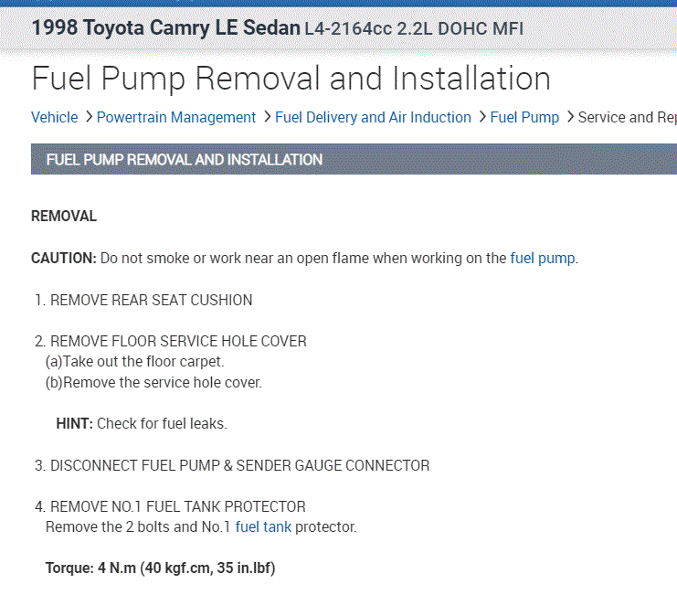Image resolution: width=677 pixels, height=616 pixels.
Task: Click the chevron before Service and Repair
Action: click(x=570, y=117)
